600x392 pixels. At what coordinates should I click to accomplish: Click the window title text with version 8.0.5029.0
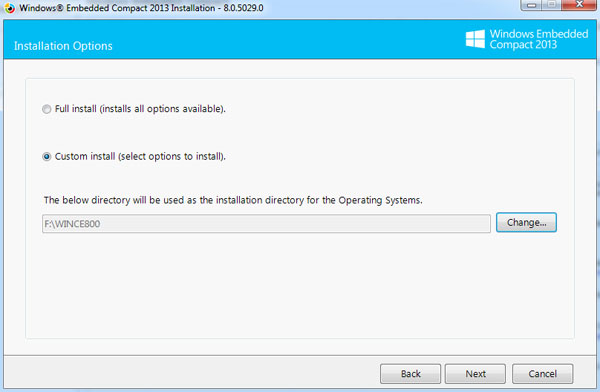(x=141, y=8)
